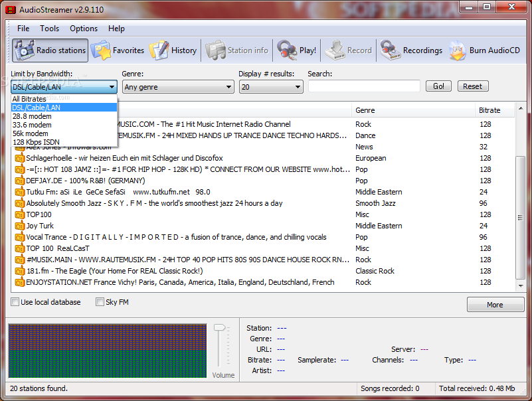Choose 28.8 modem bandwidth option
The height and width of the screenshot is (401, 532).
[64, 116]
